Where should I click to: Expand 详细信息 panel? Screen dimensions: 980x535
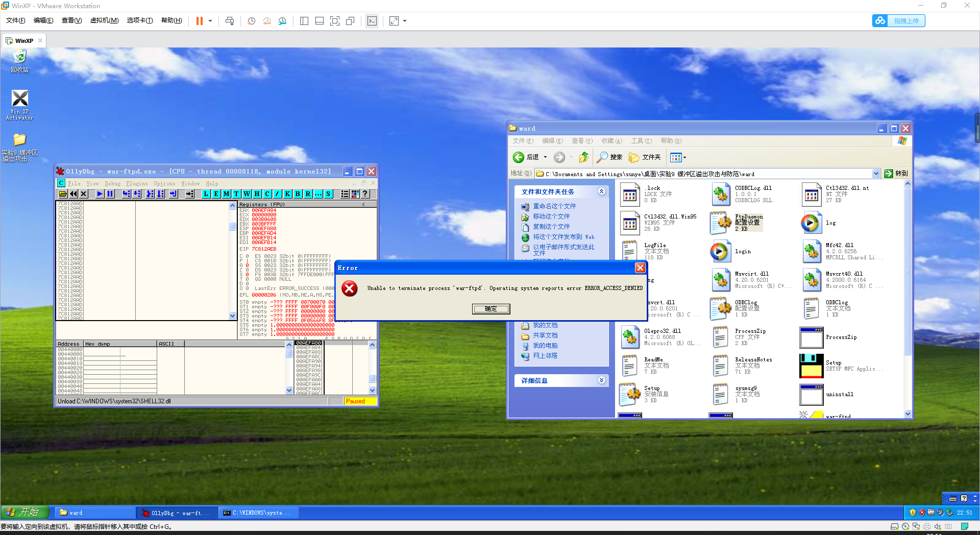601,380
